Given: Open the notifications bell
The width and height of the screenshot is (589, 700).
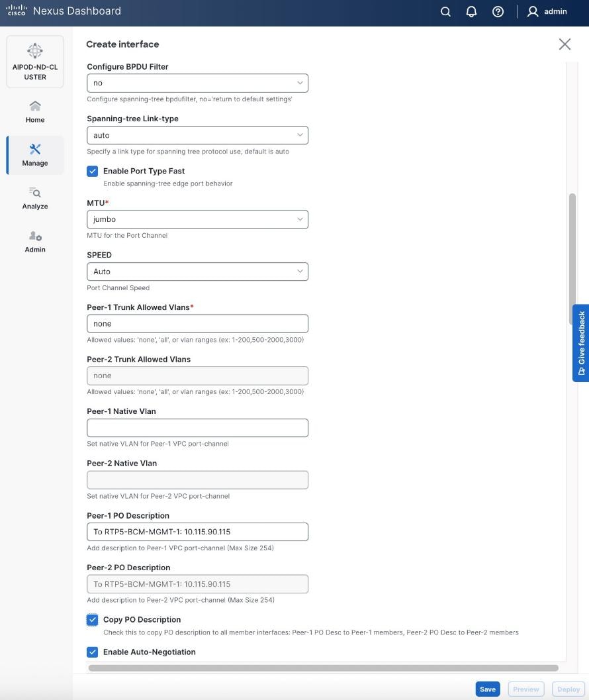Looking at the screenshot, I should 471,11.
